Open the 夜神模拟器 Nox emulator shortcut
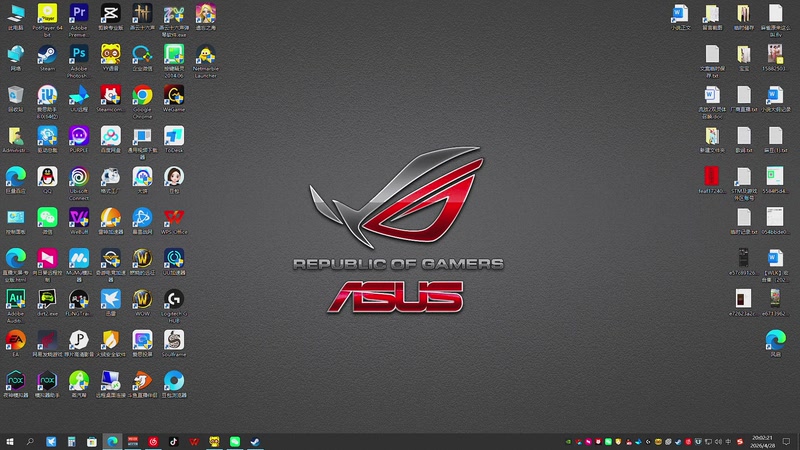Viewport: 800px width, 450px height. [16, 382]
